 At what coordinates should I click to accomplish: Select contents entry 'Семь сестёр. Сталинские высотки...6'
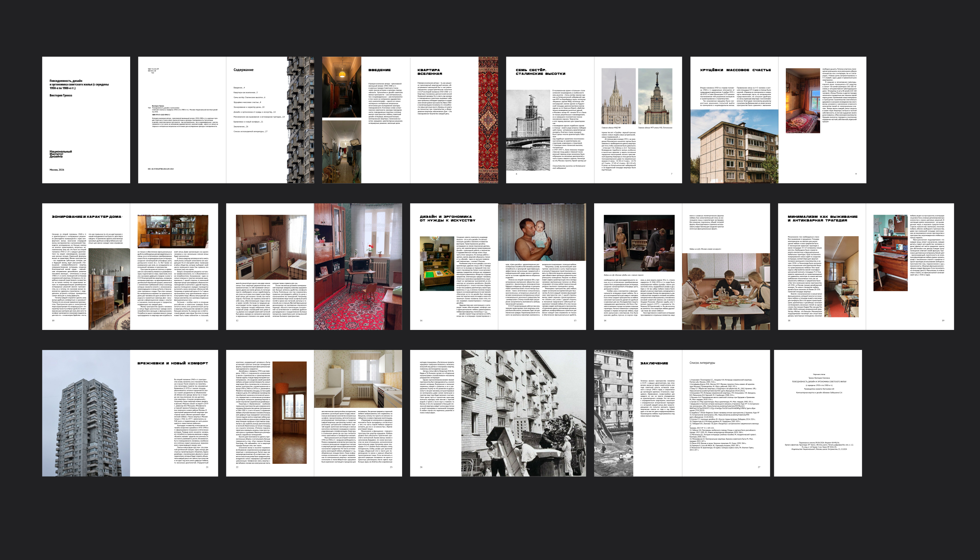[x=249, y=97]
